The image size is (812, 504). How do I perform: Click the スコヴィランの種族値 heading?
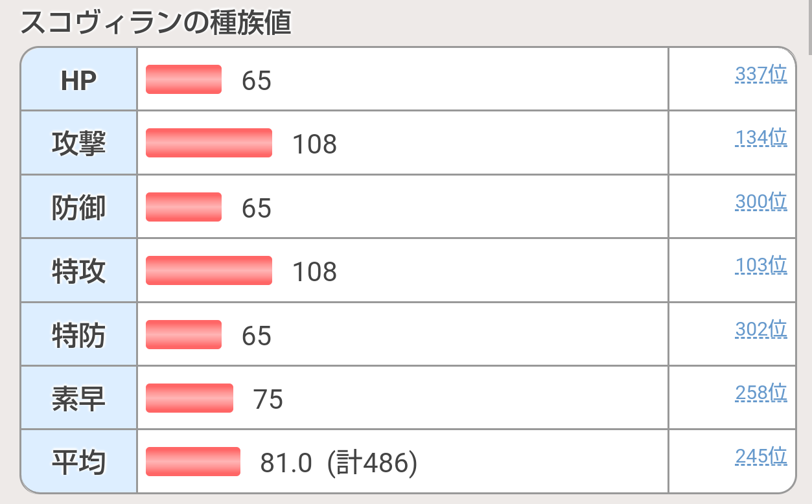(x=156, y=23)
